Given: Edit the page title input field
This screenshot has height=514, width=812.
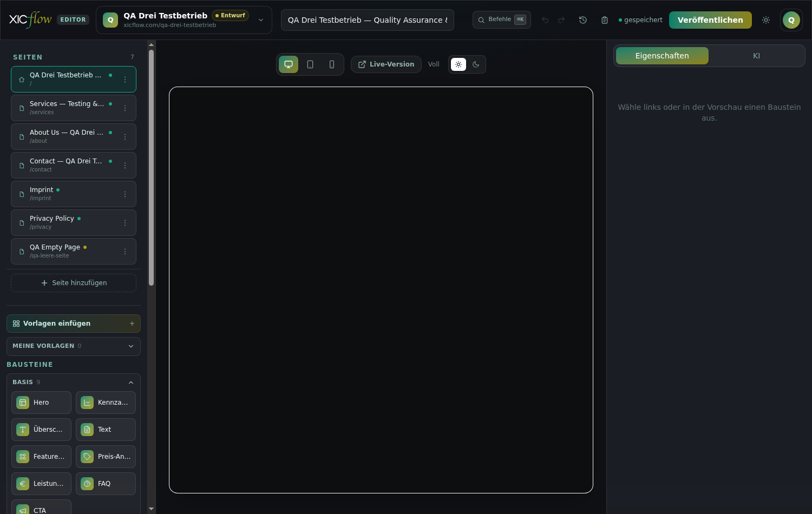Looking at the screenshot, I should (368, 20).
